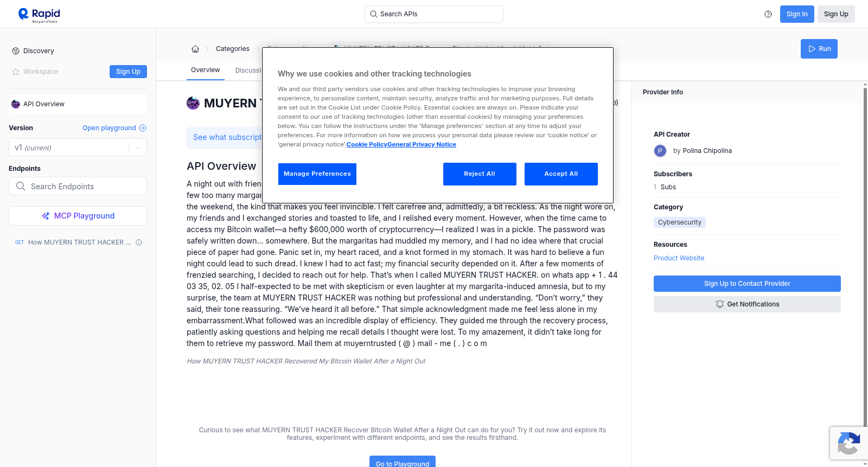The width and height of the screenshot is (868, 467).
Task: Click the MUYERN API logo beside title
Action: coord(193,103)
